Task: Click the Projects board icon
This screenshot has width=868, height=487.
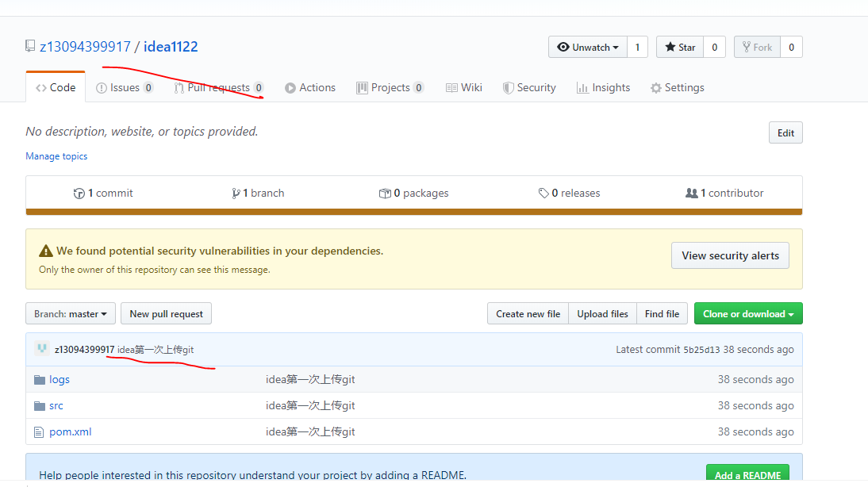Action: click(362, 88)
